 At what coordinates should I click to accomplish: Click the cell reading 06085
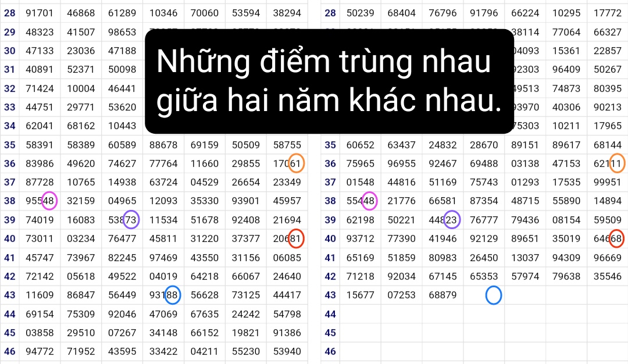pyautogui.click(x=287, y=258)
